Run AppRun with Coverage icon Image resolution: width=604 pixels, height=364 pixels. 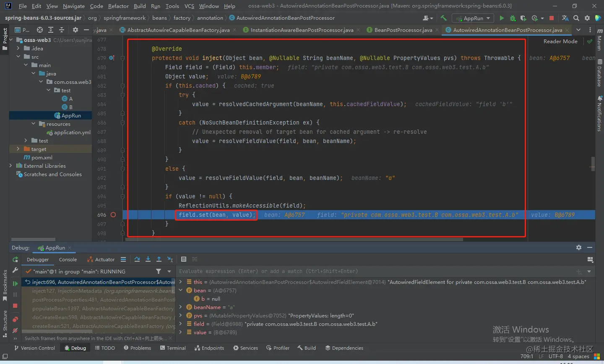[x=523, y=18]
